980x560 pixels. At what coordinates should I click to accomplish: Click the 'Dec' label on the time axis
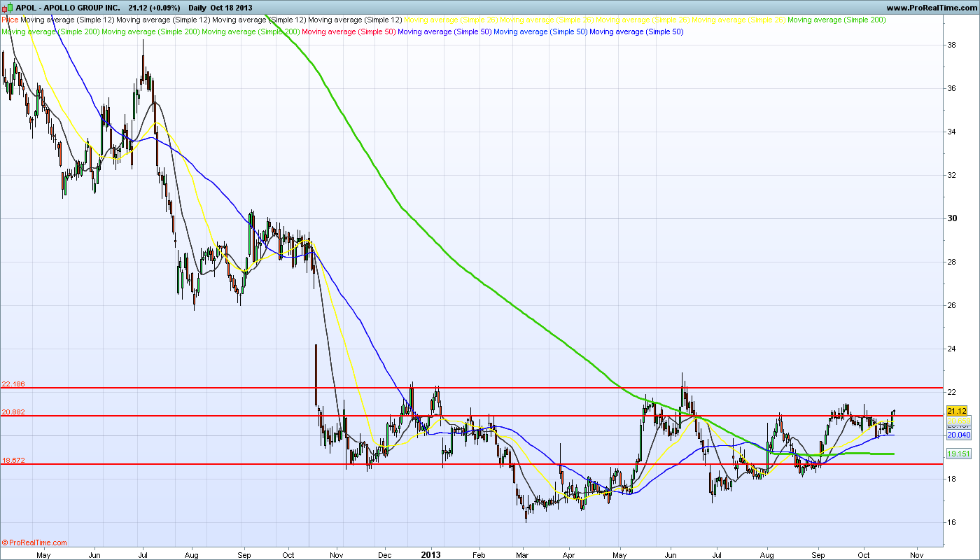[384, 554]
